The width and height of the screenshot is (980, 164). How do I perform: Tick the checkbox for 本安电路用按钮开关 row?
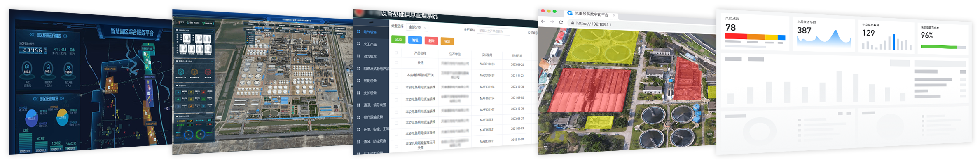click(396, 75)
